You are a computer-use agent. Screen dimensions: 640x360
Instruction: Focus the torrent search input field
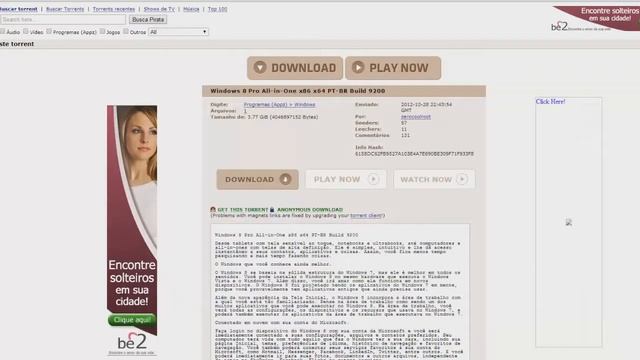coord(63,20)
